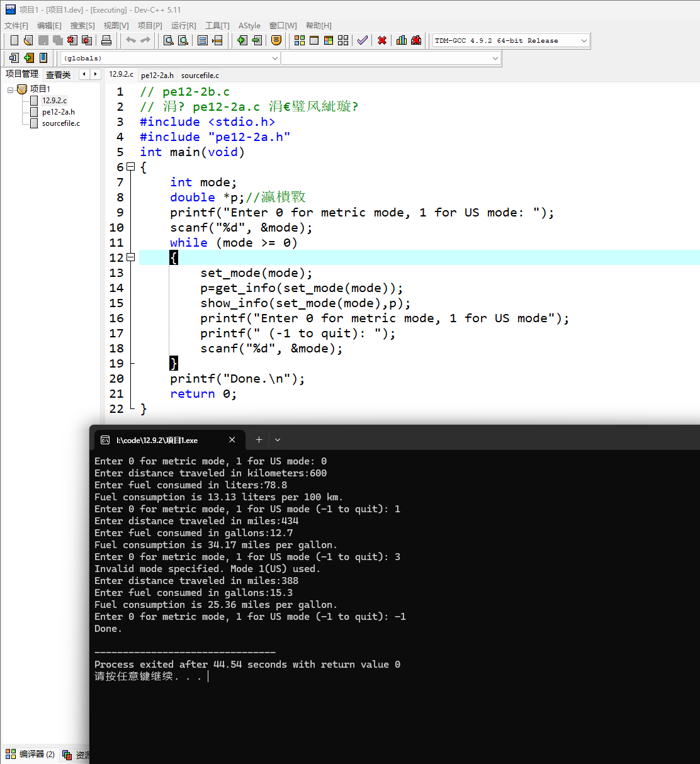Select pe12-2a.h in the project tree
This screenshot has height=764, width=700.
coord(58,112)
